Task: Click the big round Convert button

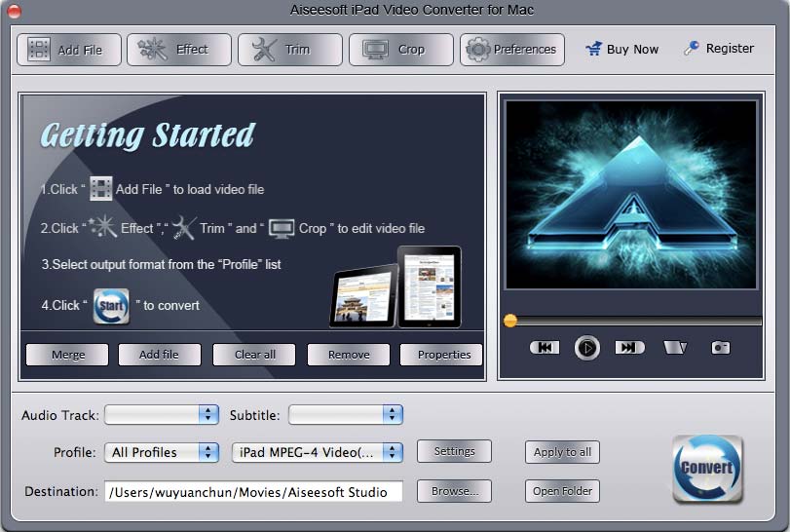Action: (x=707, y=469)
